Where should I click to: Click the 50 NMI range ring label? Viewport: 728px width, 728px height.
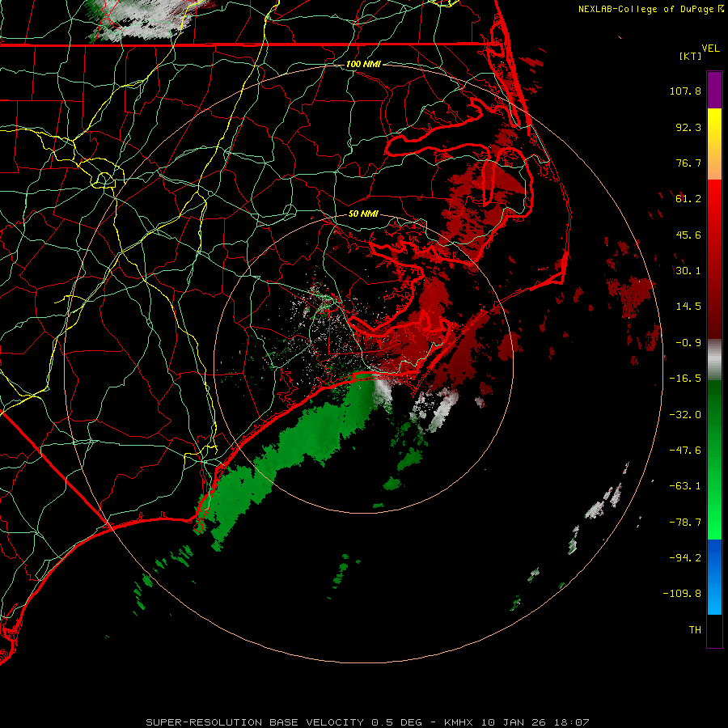(363, 214)
